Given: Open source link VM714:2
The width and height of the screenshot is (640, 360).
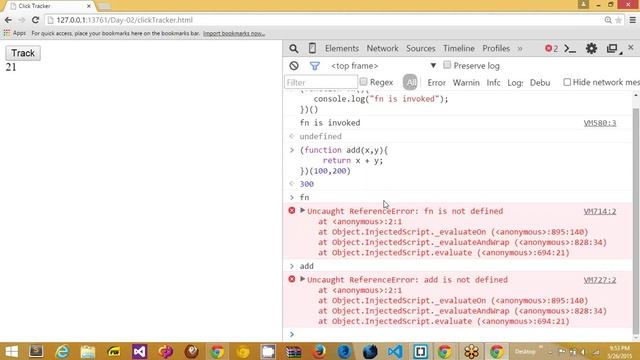Looking at the screenshot, I should point(600,211).
